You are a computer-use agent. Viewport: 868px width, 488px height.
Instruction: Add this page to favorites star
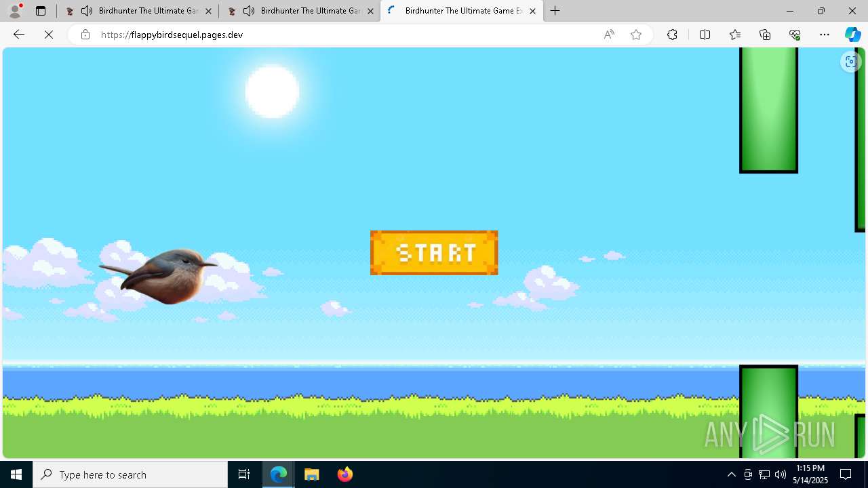[x=636, y=35]
